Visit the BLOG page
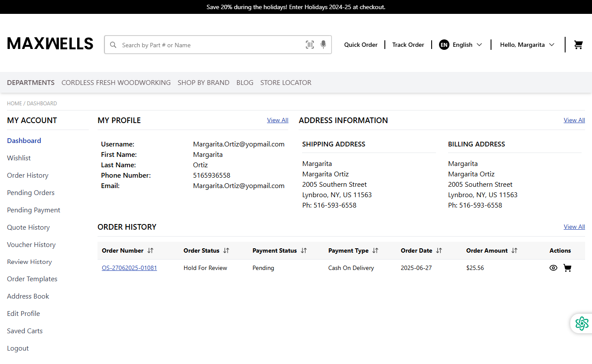 tap(245, 82)
